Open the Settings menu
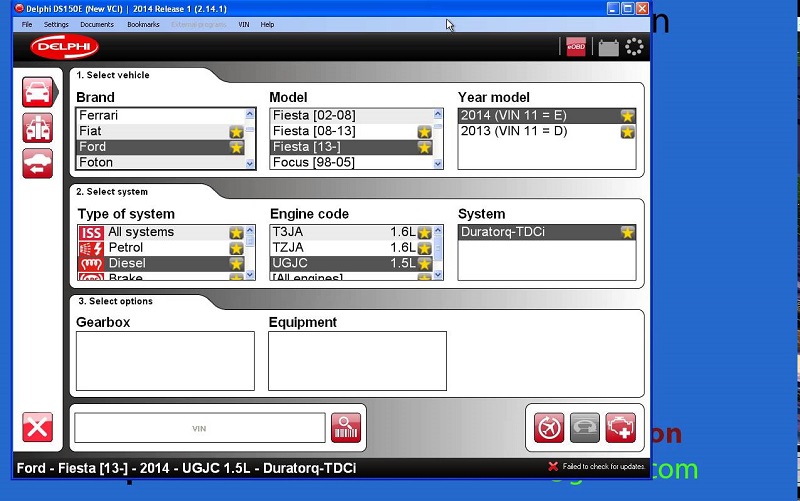 tap(56, 24)
